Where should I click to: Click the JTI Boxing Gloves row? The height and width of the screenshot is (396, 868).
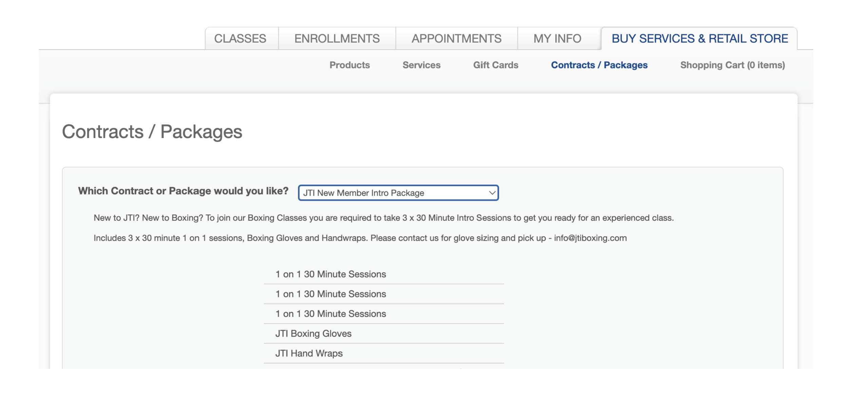coord(384,333)
